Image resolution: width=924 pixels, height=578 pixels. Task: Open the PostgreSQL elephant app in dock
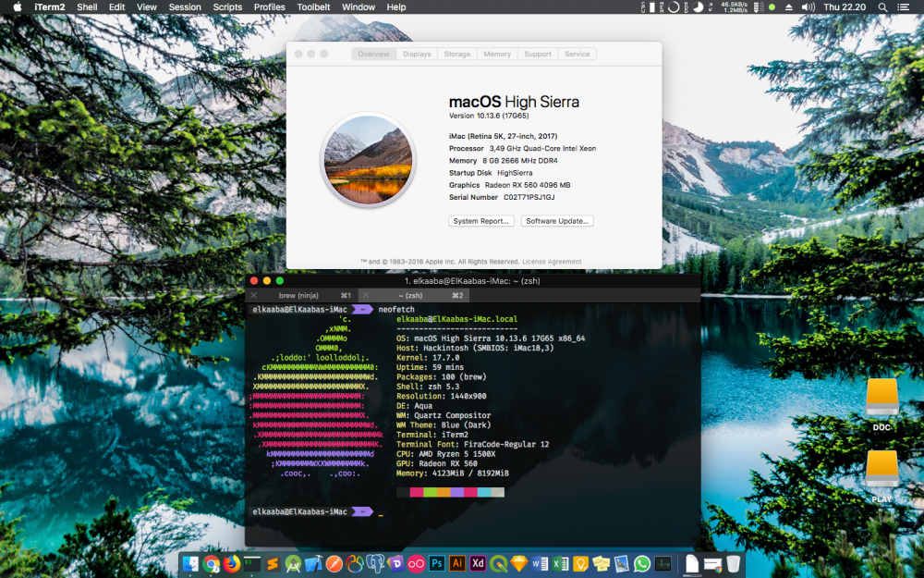click(375, 564)
